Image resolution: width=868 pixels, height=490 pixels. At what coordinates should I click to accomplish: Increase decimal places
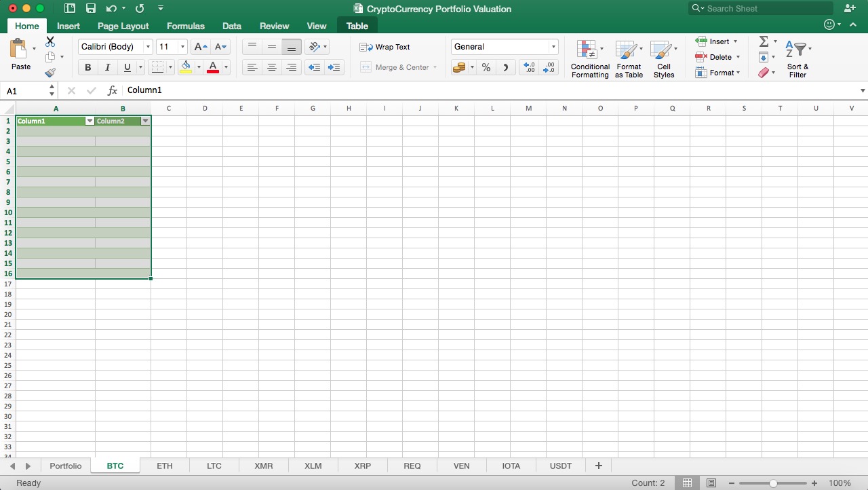pyautogui.click(x=528, y=67)
